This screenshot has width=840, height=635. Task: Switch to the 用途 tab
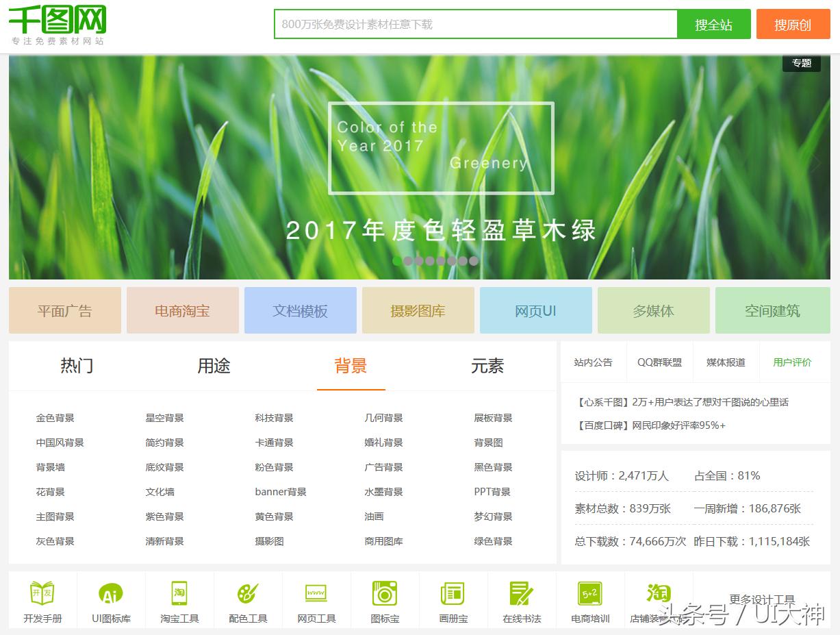click(x=213, y=367)
